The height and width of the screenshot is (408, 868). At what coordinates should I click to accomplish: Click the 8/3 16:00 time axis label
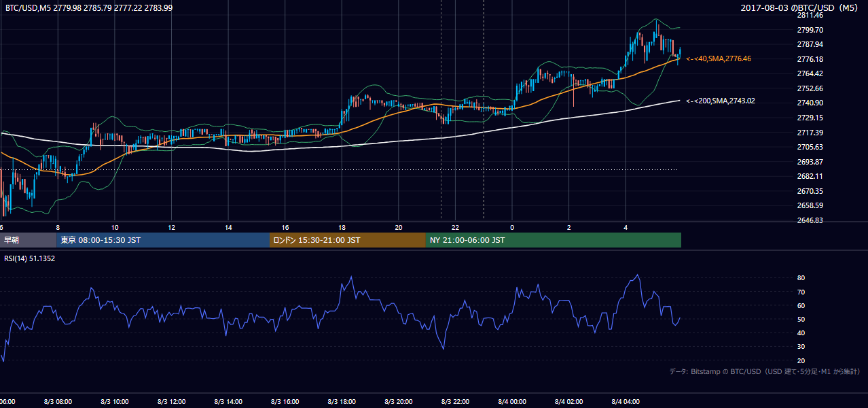(285, 402)
